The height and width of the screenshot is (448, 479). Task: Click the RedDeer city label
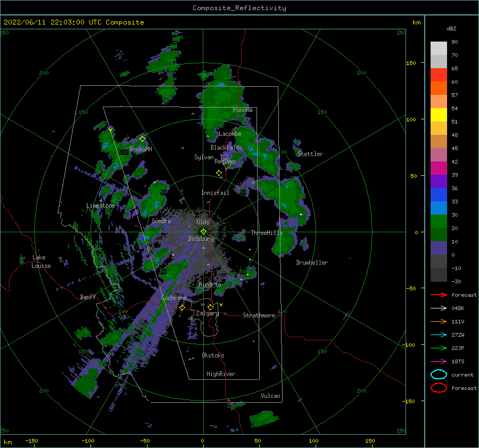[x=226, y=161]
